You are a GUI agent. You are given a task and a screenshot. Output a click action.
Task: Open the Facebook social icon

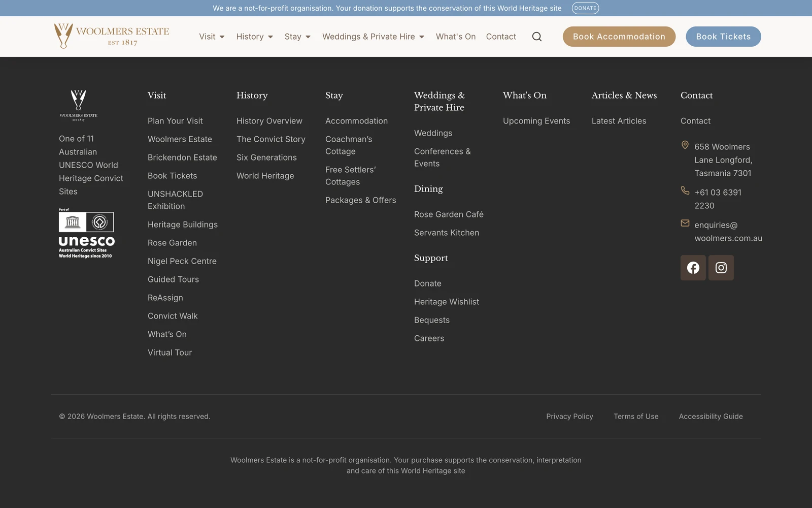pos(693,268)
